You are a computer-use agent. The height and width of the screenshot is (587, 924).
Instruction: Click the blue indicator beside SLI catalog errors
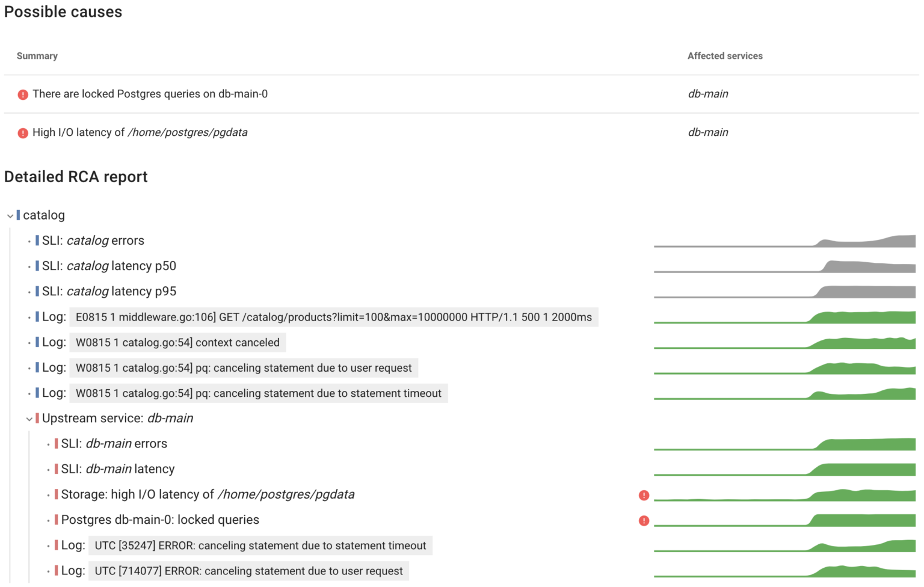pos(38,240)
